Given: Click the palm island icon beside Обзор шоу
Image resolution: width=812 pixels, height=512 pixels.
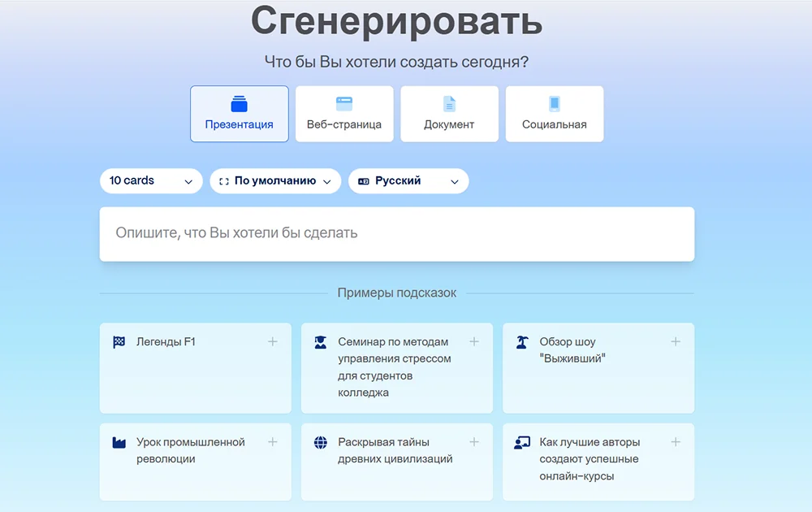Looking at the screenshot, I should coord(522,342).
